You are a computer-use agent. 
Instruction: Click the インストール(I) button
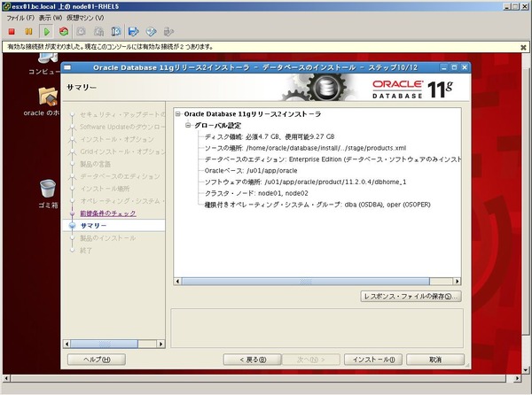(373, 360)
